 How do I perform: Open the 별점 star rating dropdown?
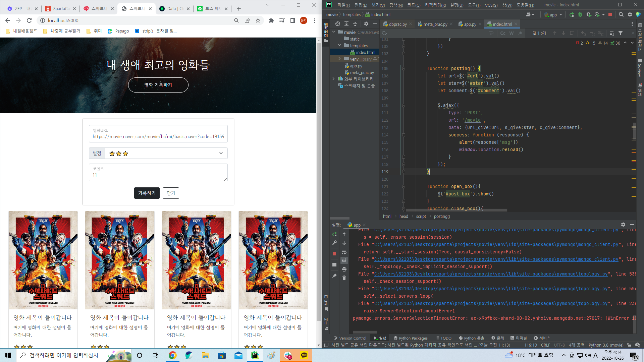(166, 153)
